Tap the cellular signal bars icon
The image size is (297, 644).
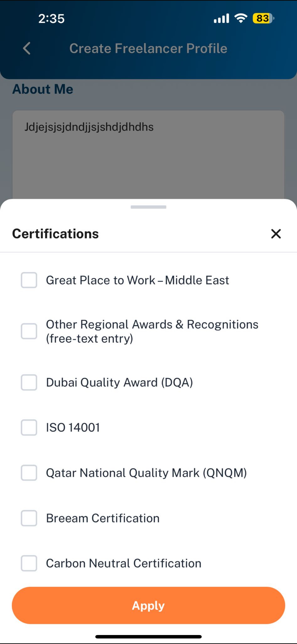(221, 18)
